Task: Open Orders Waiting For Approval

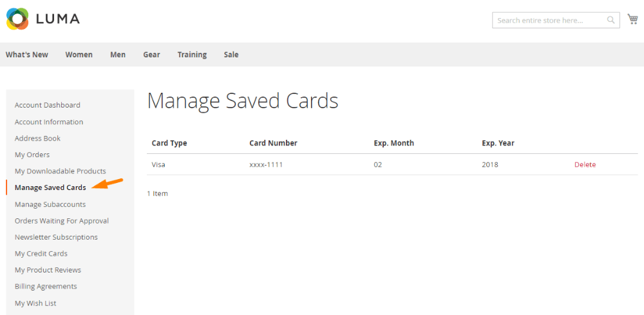Action: tap(62, 221)
